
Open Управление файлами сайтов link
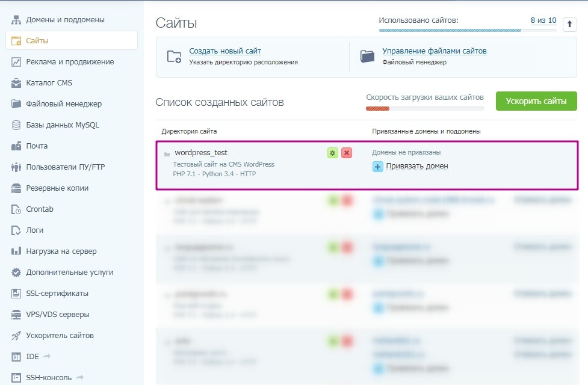435,51
